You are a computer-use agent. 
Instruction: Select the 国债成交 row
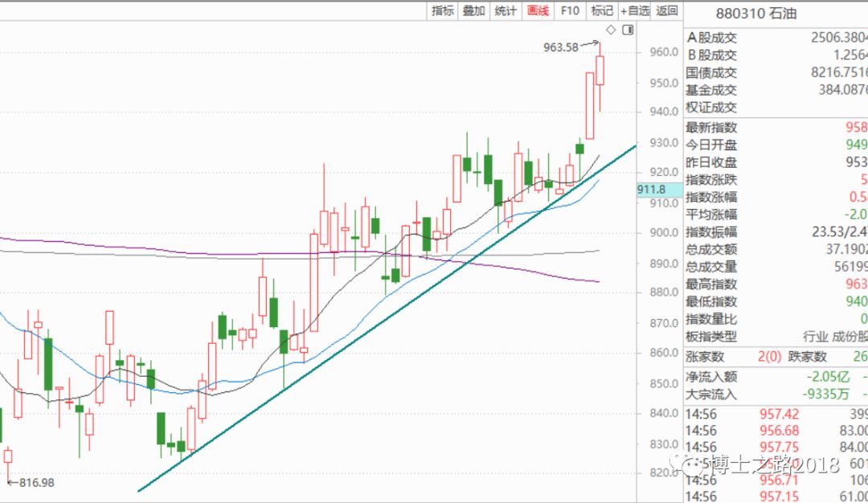point(776,72)
